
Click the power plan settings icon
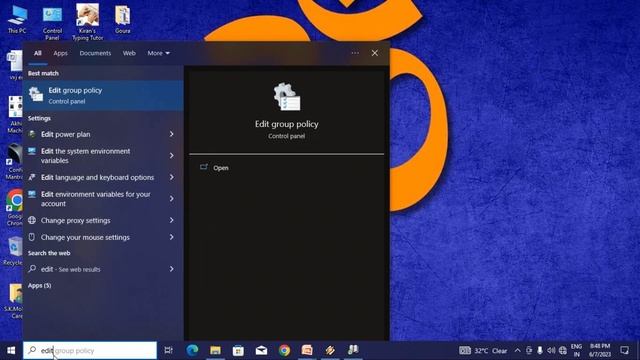32,134
